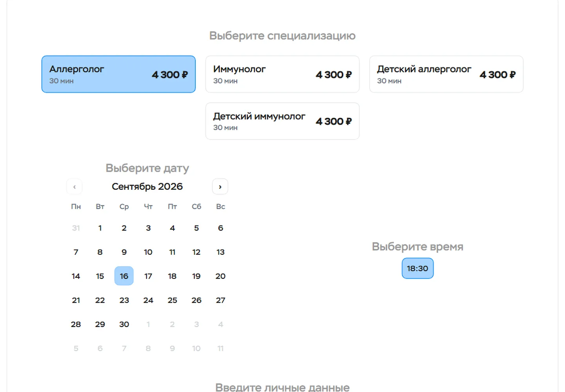Image resolution: width=565 pixels, height=392 pixels.
Task: Select September 24 in the calendar
Action: [148, 300]
